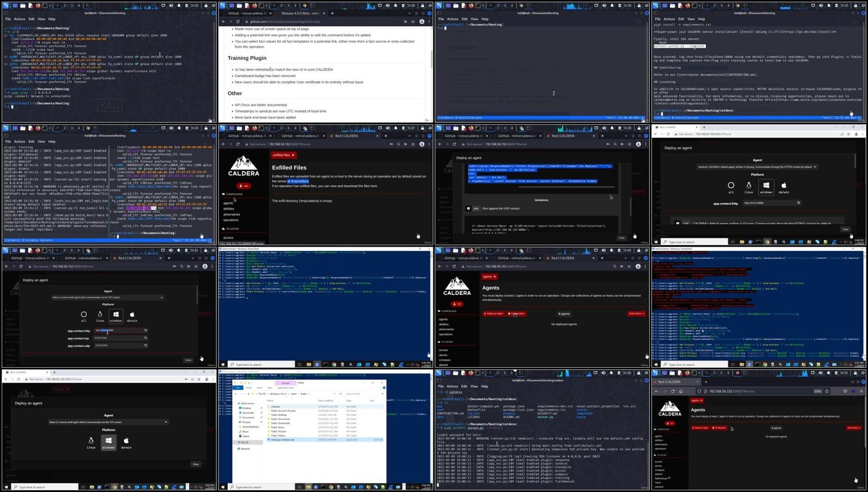
Task: Open Firefox hamburger menu in 16:30 frame
Action: pyautogui.click(x=861, y=391)
